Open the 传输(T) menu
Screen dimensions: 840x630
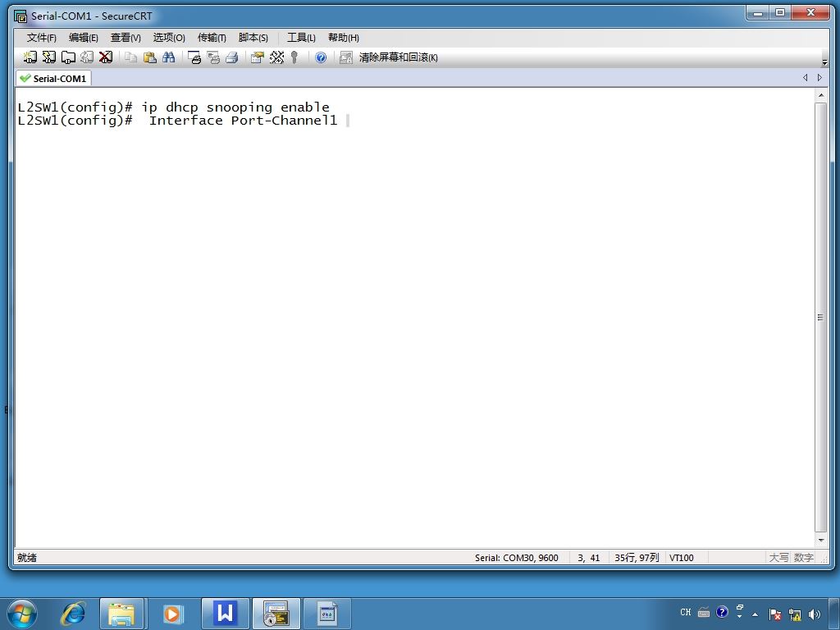(x=212, y=38)
